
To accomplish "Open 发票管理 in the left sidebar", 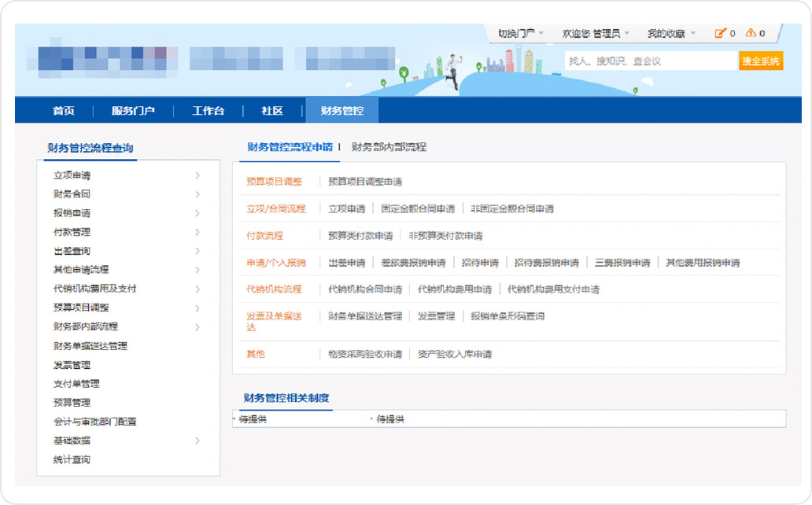I will (72, 365).
